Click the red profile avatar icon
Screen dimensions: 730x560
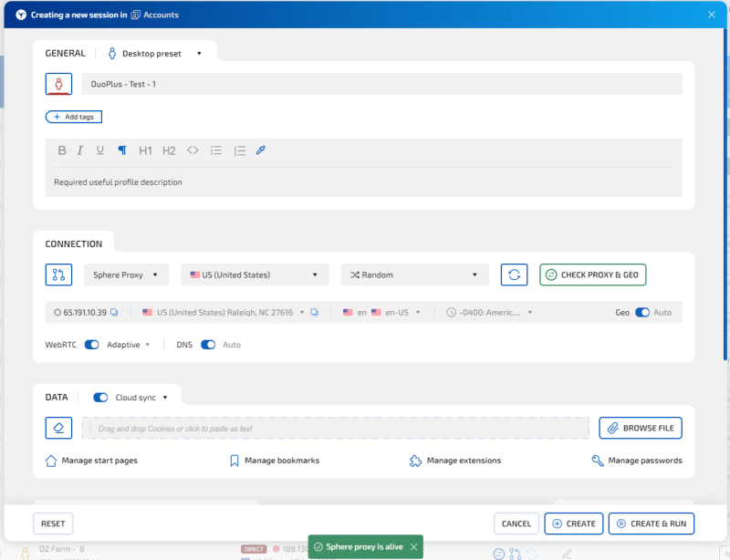click(58, 84)
